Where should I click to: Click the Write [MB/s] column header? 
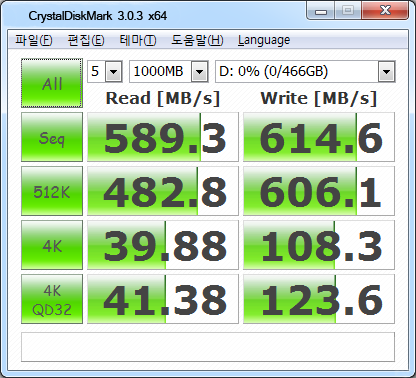pos(319,98)
